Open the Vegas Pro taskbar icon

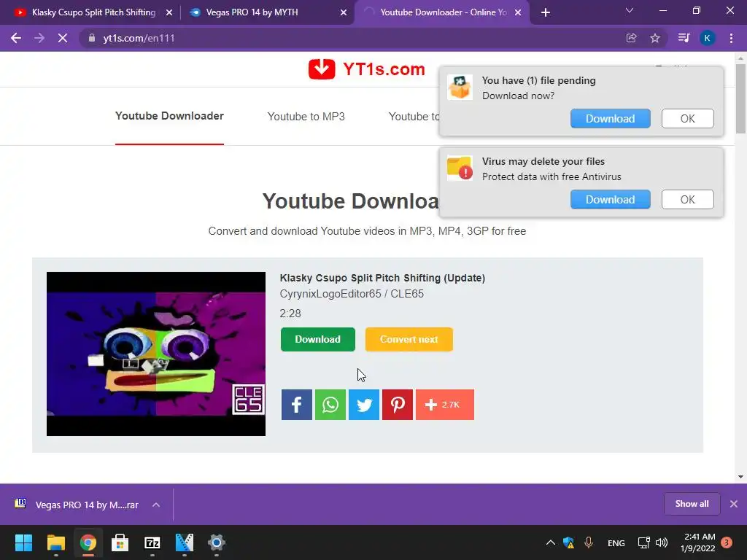[x=185, y=542]
